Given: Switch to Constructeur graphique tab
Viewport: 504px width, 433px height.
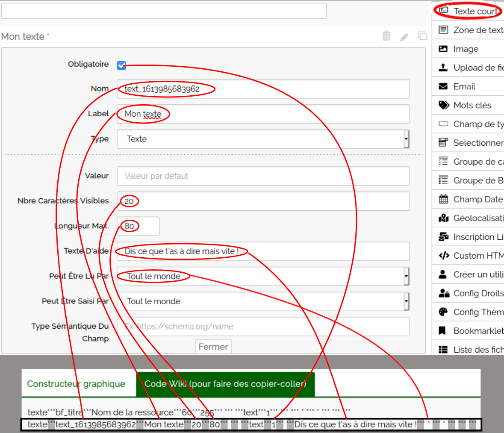Looking at the screenshot, I should tap(76, 384).
